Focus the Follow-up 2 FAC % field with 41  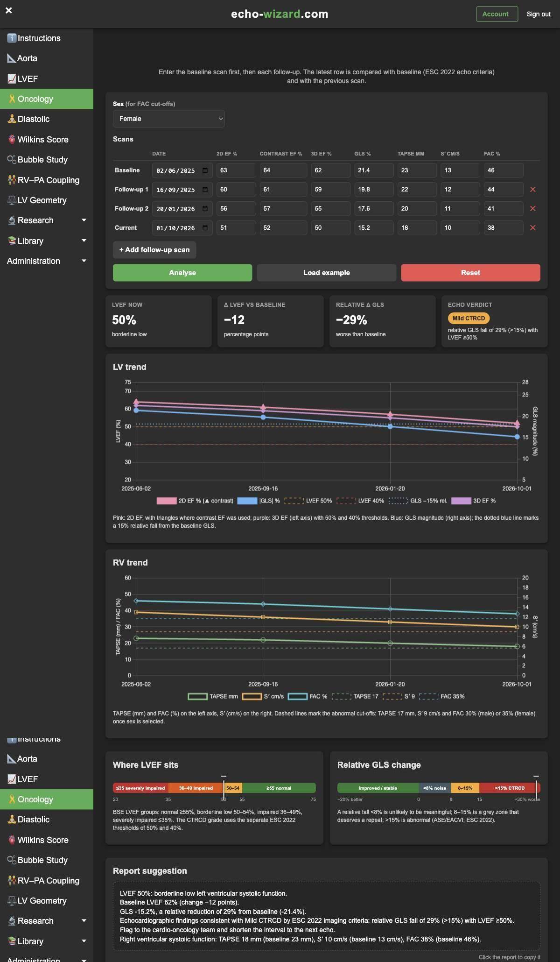coord(504,209)
